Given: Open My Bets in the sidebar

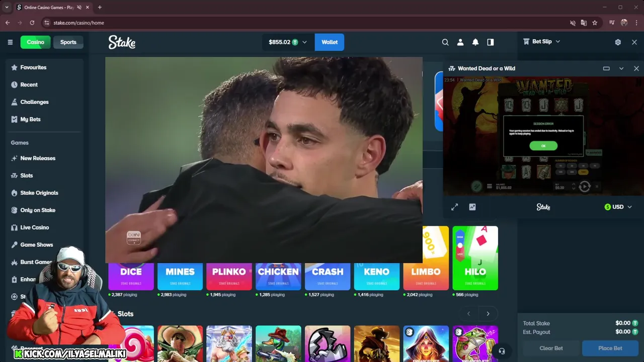Looking at the screenshot, I should [30, 119].
